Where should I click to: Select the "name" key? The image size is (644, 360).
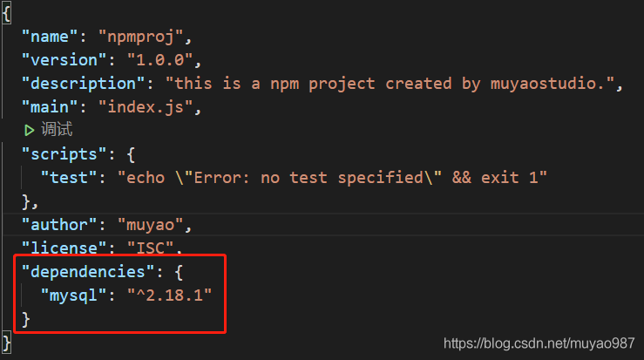pos(50,37)
